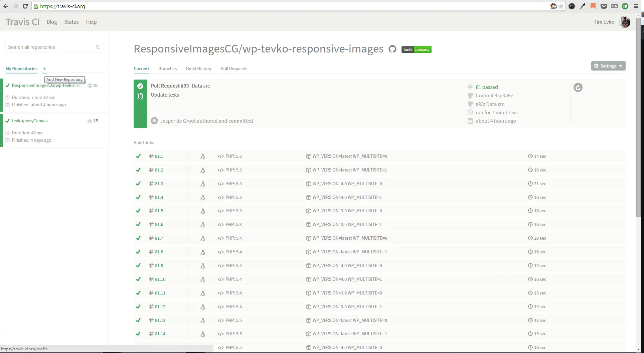
Task: Open the Blog page
Action: pos(51,22)
